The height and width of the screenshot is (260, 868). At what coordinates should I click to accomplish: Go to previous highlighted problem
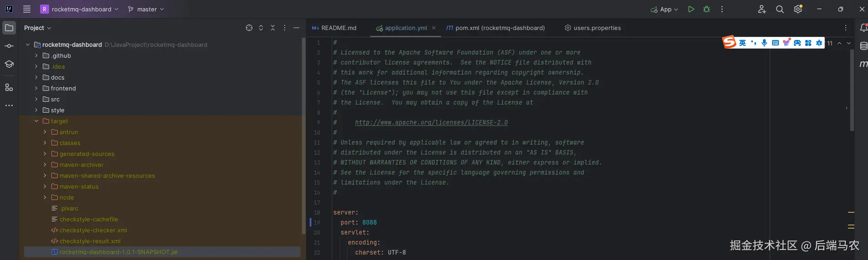(x=839, y=43)
